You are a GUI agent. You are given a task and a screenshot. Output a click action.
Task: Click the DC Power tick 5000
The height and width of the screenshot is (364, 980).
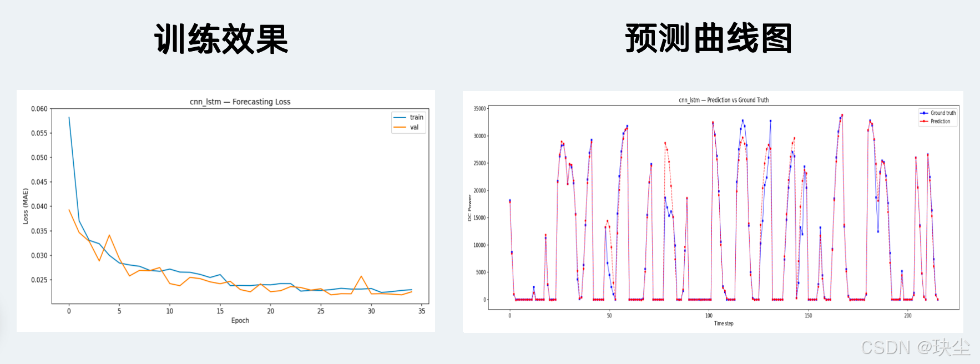tap(481, 272)
